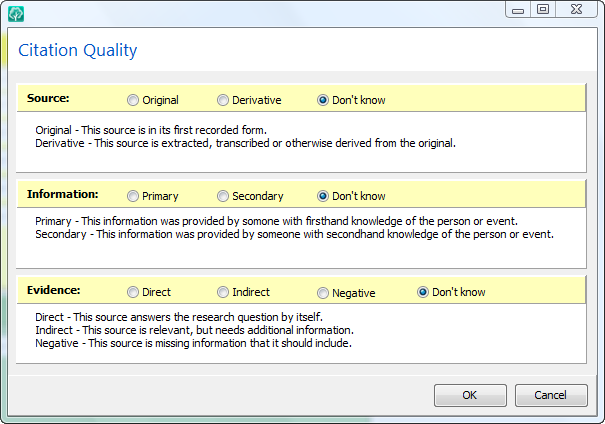Click the Source: section label
The image size is (605, 424).
point(48,98)
